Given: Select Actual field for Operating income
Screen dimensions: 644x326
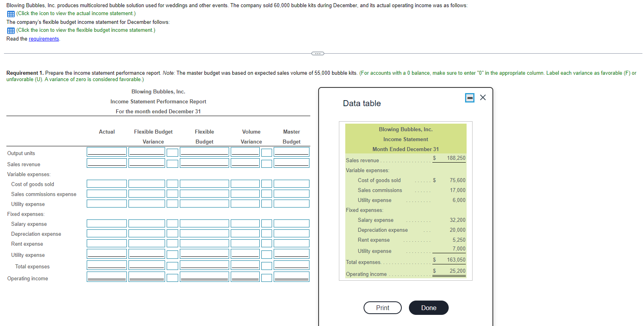Looking at the screenshot, I should 107,277.
